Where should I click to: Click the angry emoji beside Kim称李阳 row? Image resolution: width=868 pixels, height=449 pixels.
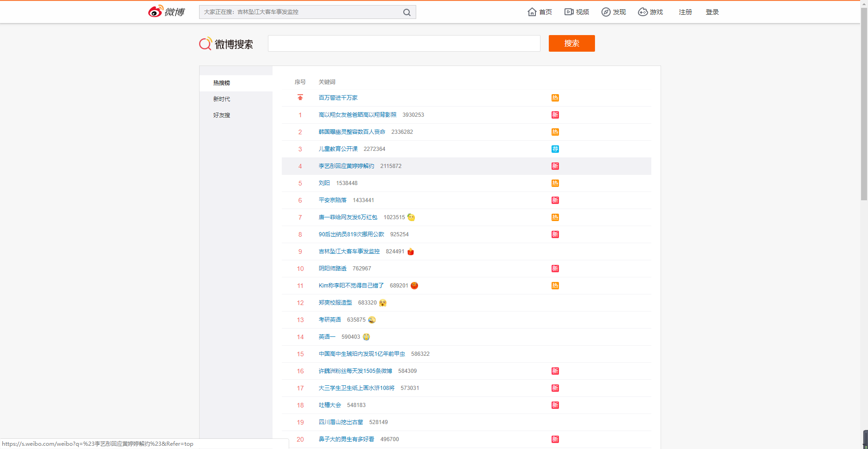(x=414, y=286)
